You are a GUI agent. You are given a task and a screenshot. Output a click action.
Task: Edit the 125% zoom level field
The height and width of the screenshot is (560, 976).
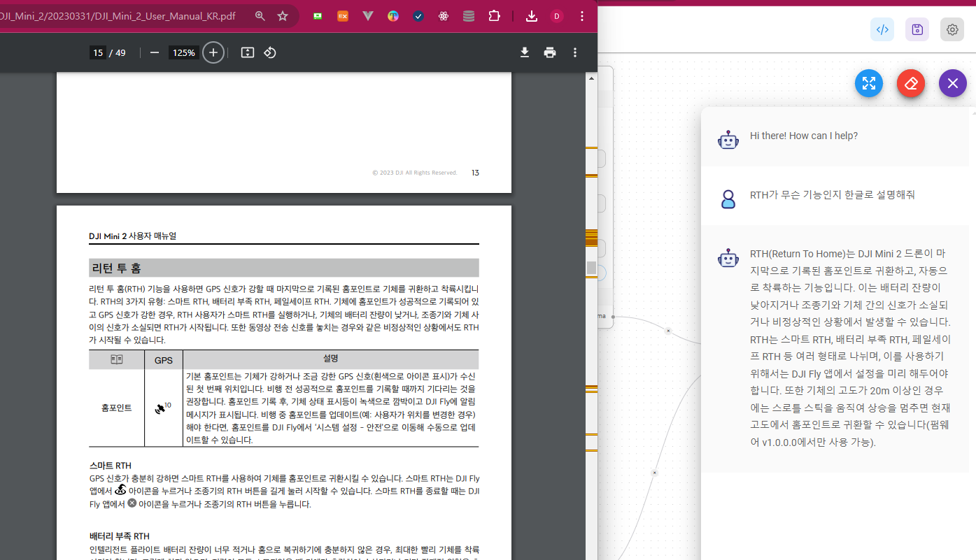point(183,52)
